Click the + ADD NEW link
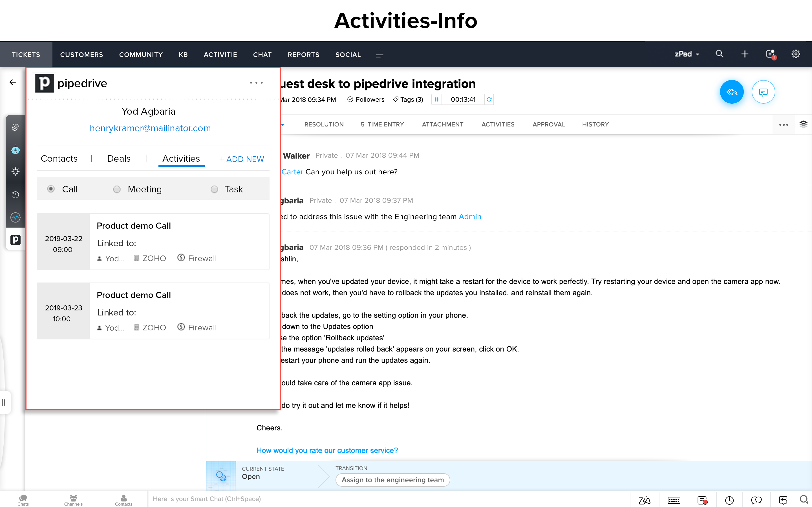The image size is (812, 507). 242,159
